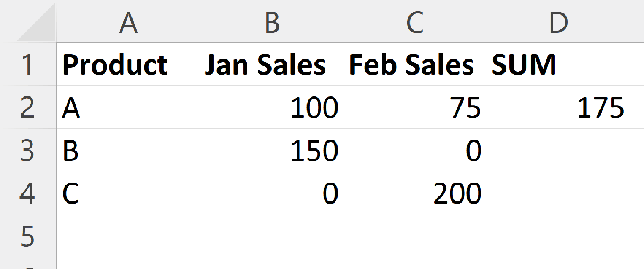
Task: Click the empty SUM cell for product C
Action: (x=558, y=193)
